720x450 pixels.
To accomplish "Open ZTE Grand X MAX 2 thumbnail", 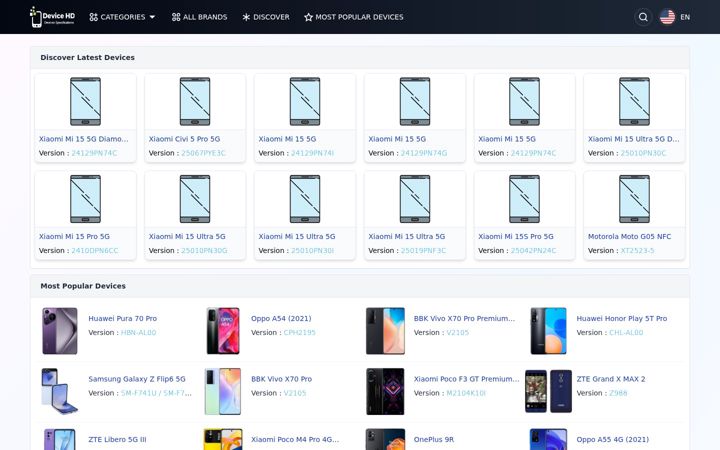I will tap(548, 392).
